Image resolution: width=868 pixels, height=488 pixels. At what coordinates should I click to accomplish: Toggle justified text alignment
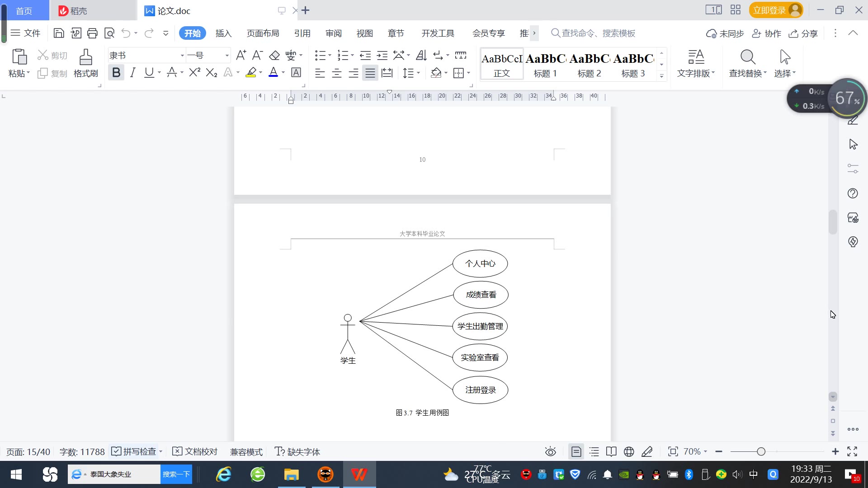pos(370,73)
